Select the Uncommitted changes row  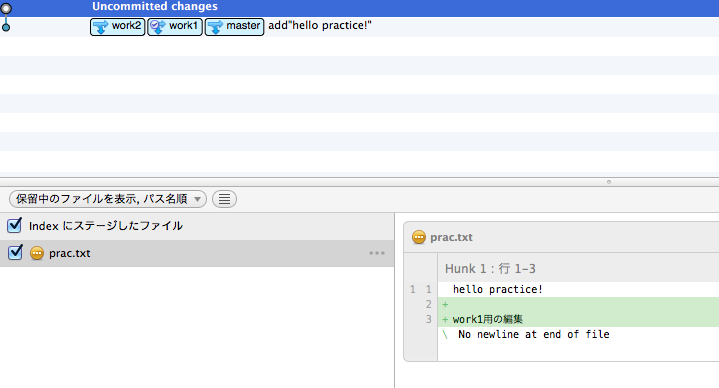click(x=360, y=8)
